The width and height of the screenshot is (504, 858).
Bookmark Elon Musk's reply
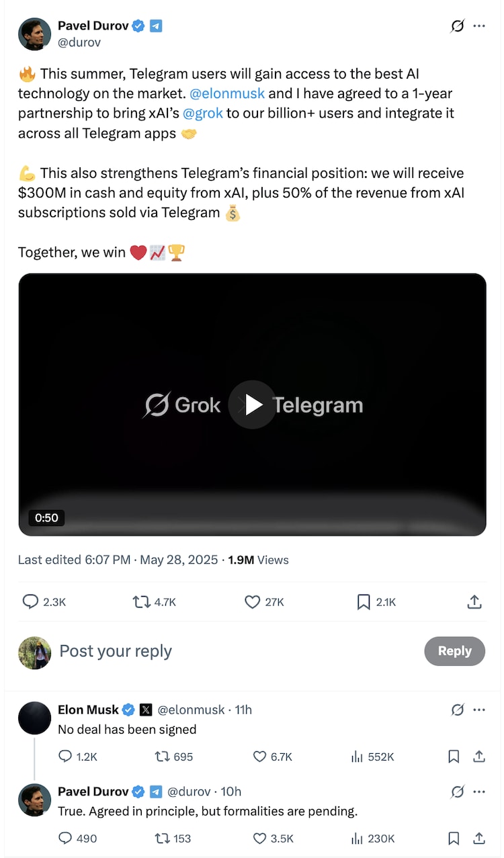(454, 757)
